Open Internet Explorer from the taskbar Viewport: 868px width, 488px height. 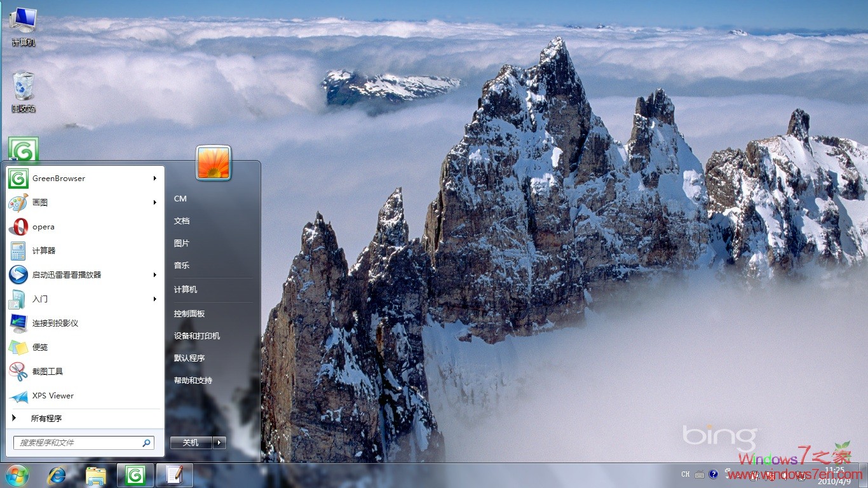pyautogui.click(x=57, y=475)
